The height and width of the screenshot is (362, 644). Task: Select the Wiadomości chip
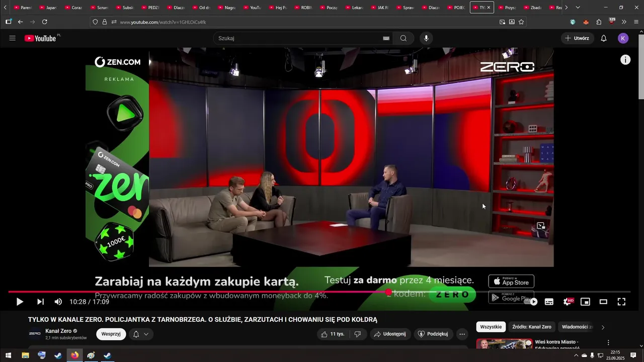(577, 327)
